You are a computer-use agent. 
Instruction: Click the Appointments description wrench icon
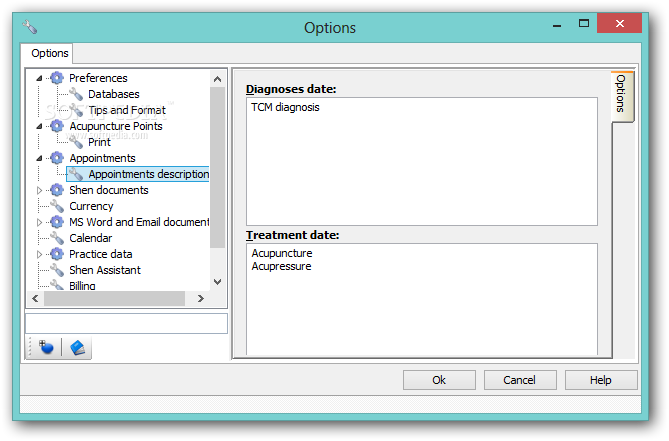76,174
